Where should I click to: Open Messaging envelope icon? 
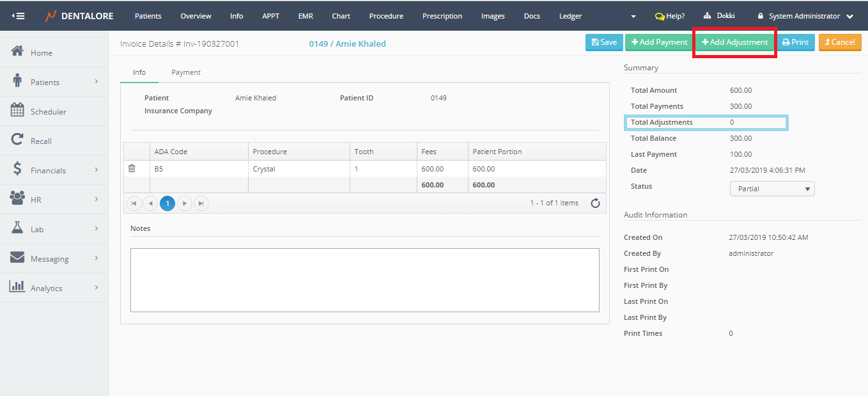[x=18, y=258]
